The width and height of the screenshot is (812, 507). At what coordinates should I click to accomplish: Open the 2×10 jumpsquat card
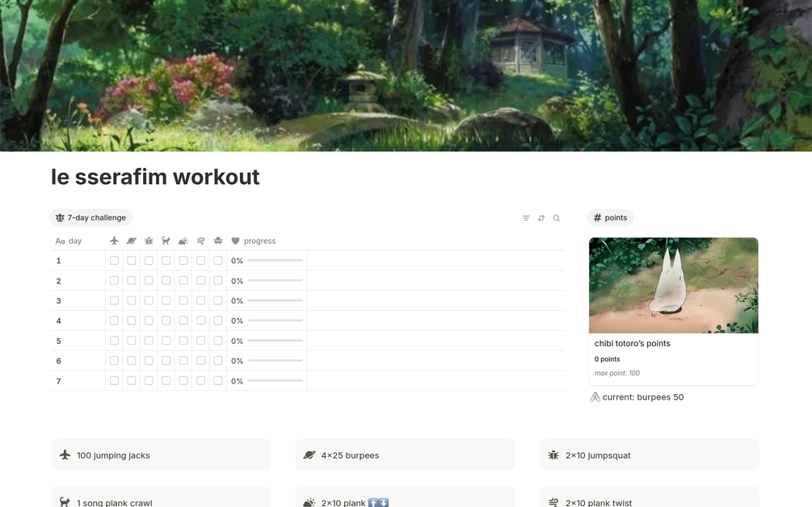[x=650, y=455]
